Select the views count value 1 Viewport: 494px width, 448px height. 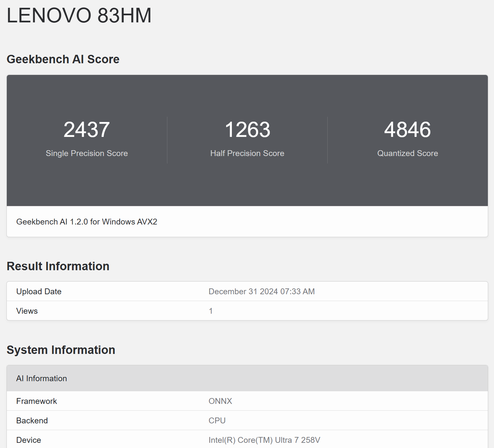click(x=211, y=311)
